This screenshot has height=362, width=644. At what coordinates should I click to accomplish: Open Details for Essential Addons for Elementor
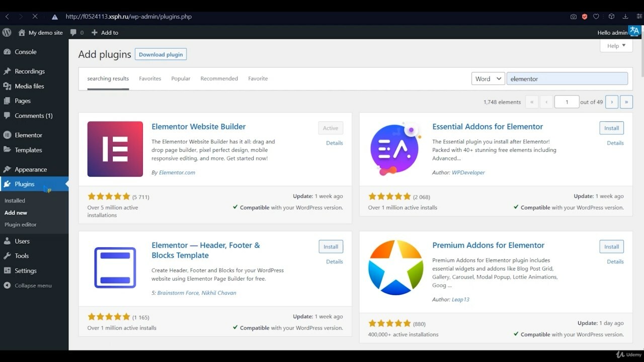[615, 143]
